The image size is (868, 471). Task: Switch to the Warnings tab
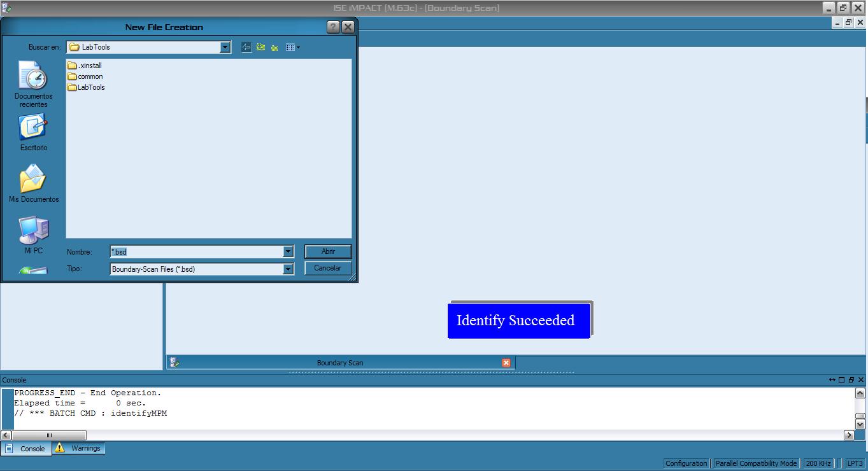79,448
